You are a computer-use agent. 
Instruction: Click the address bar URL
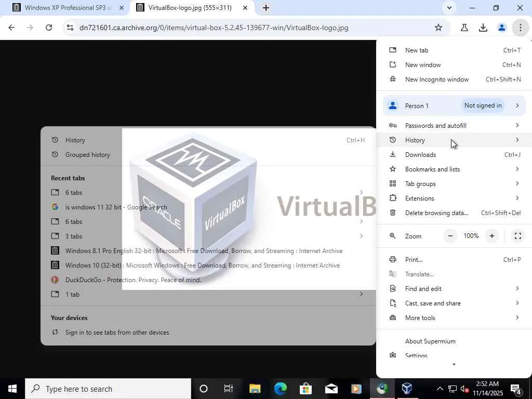click(x=214, y=28)
